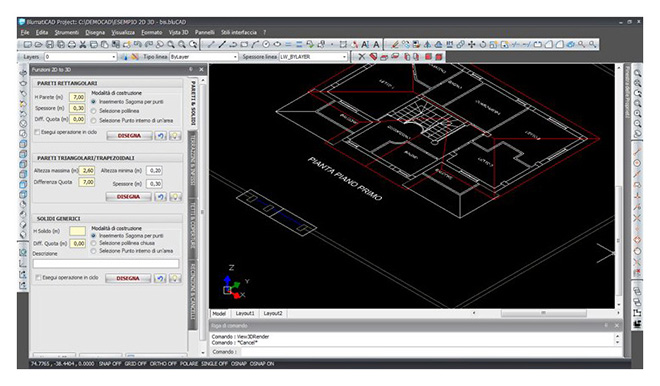Image resolution: width=660 pixels, height=386 pixels.
Task: Select the Line drawing tool
Action: pyautogui.click(x=222, y=44)
